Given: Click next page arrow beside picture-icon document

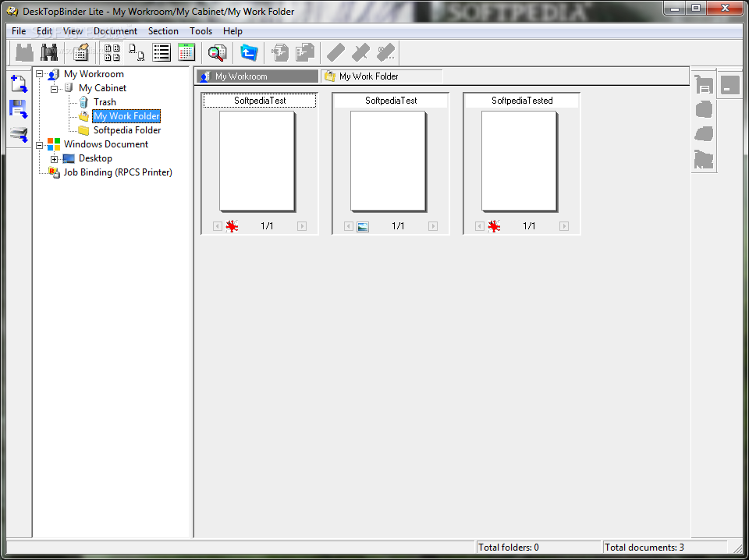Looking at the screenshot, I should point(433,226).
